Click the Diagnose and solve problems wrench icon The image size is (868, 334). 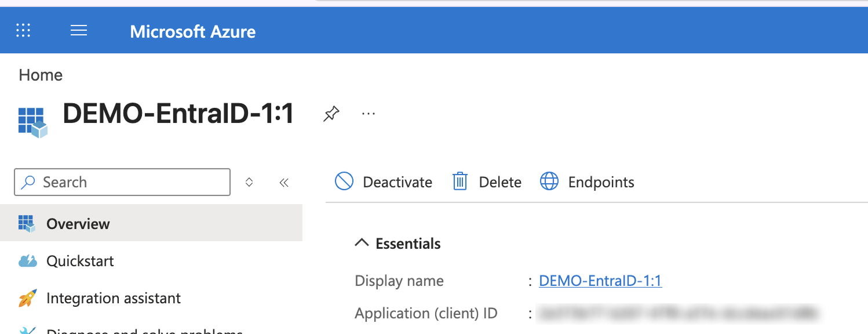(28, 331)
